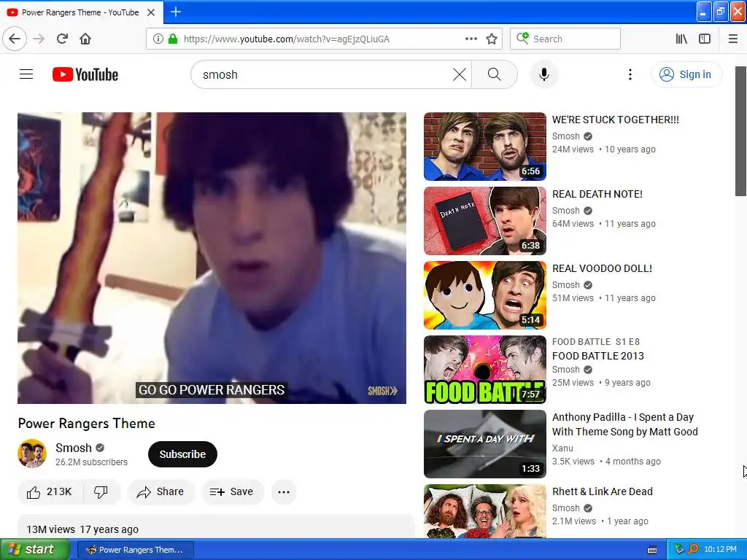Click the FOOD BATTLE S1 E8 label
This screenshot has height=560, width=747.
[596, 342]
